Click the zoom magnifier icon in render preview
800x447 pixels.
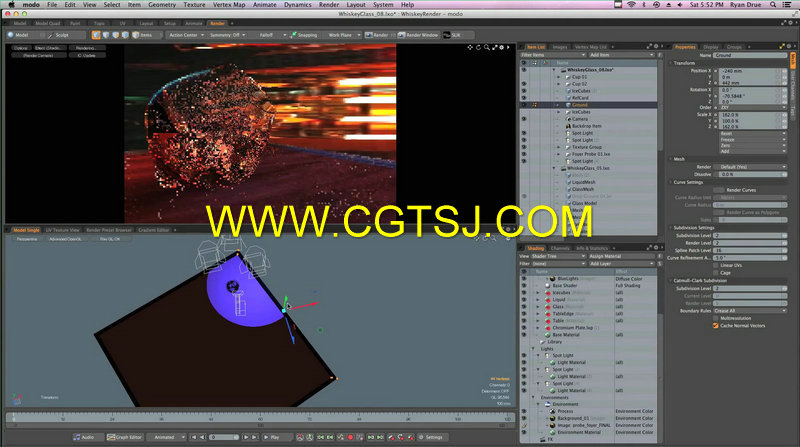[x=487, y=47]
